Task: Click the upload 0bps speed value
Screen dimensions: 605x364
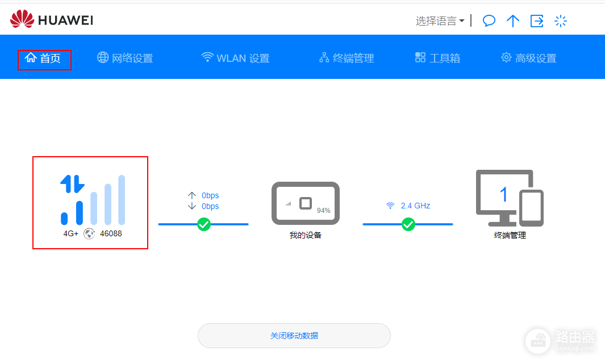Action: pos(210,195)
